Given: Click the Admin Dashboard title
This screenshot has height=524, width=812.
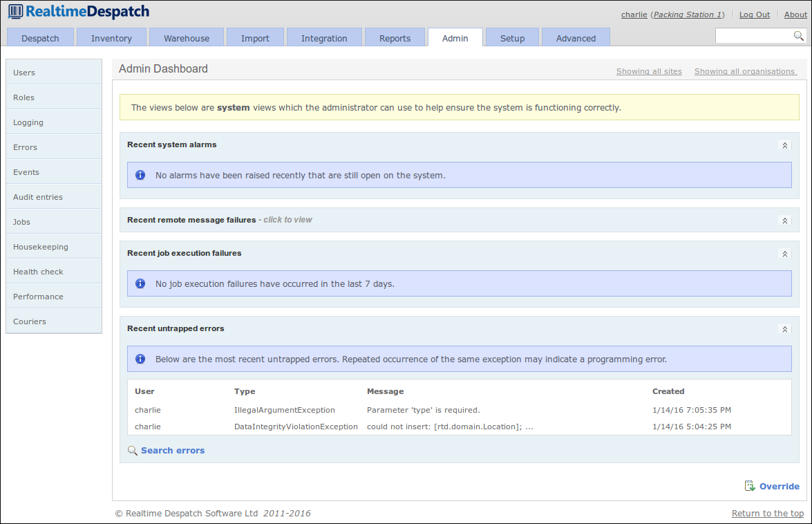Looking at the screenshot, I should 163,69.
